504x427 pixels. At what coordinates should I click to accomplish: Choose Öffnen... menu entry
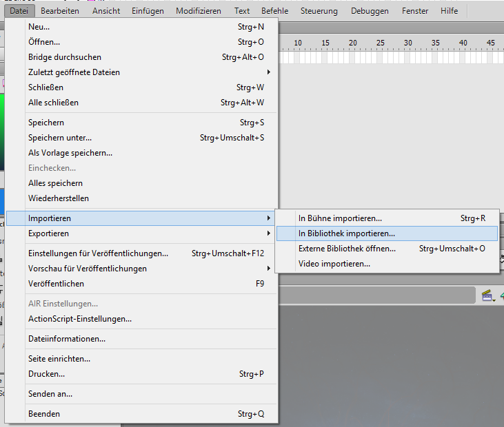[141, 42]
